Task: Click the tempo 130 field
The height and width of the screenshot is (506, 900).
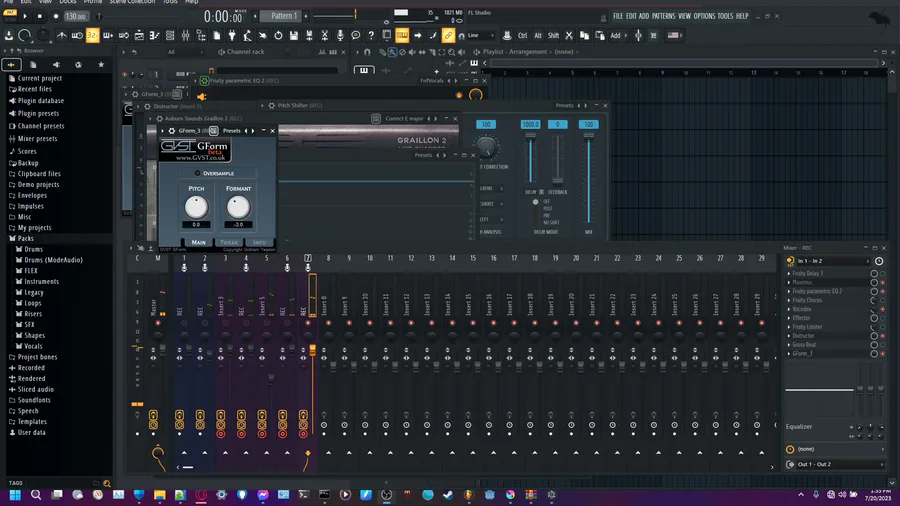Action: (76, 16)
